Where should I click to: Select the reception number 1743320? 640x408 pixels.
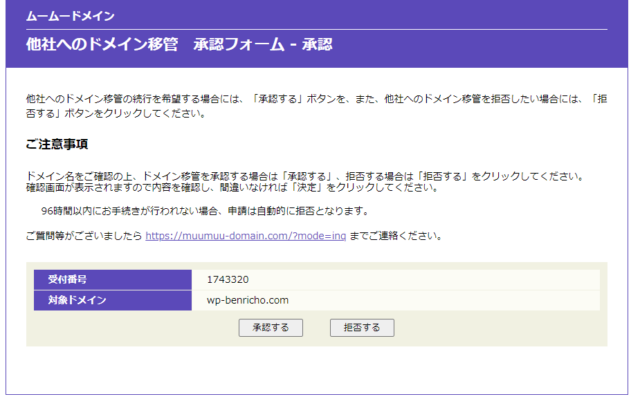pyautogui.click(x=228, y=279)
